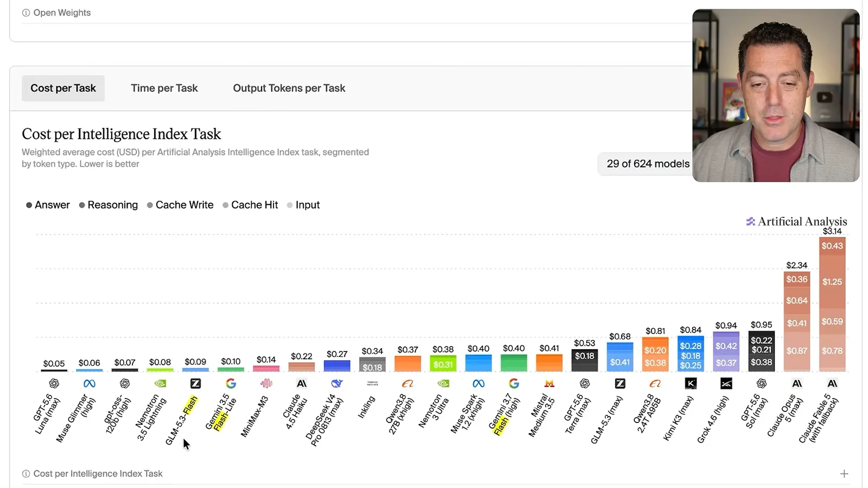The height and width of the screenshot is (488, 868).
Task: Switch to the Time per Task tab
Action: point(164,88)
